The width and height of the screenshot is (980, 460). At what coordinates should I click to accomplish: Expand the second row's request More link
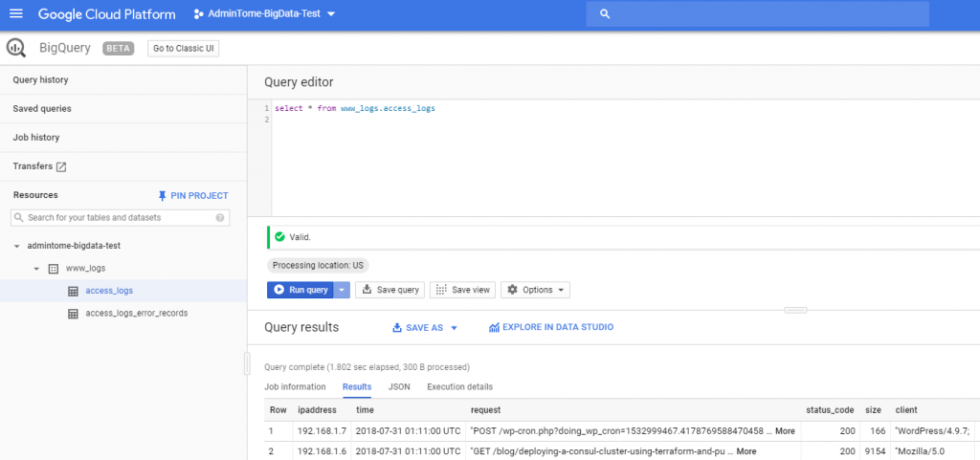pos(746,451)
